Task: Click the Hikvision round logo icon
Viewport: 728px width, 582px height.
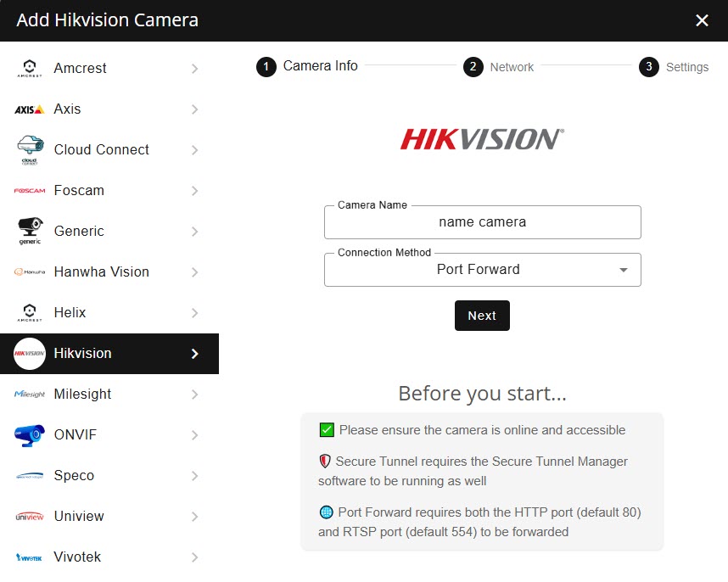Action: 30,354
